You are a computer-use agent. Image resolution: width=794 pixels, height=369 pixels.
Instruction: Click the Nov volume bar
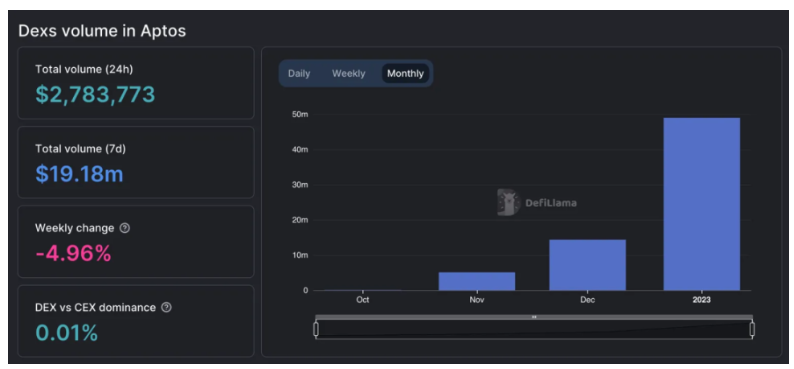pos(477,281)
